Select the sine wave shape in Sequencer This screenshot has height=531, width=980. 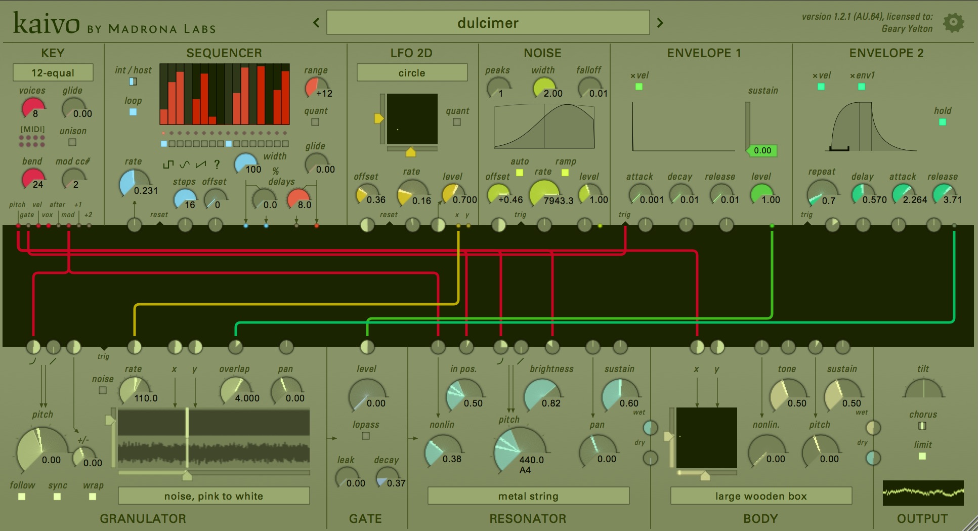point(185,165)
